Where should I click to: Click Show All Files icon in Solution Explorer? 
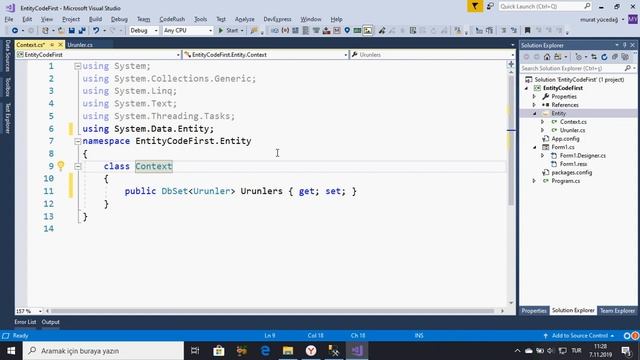pos(625,57)
